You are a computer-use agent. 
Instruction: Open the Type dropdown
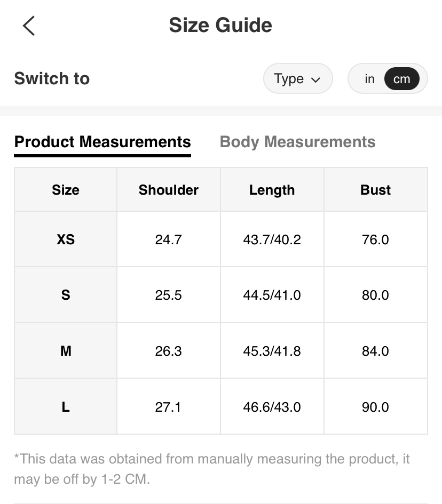coord(297,79)
